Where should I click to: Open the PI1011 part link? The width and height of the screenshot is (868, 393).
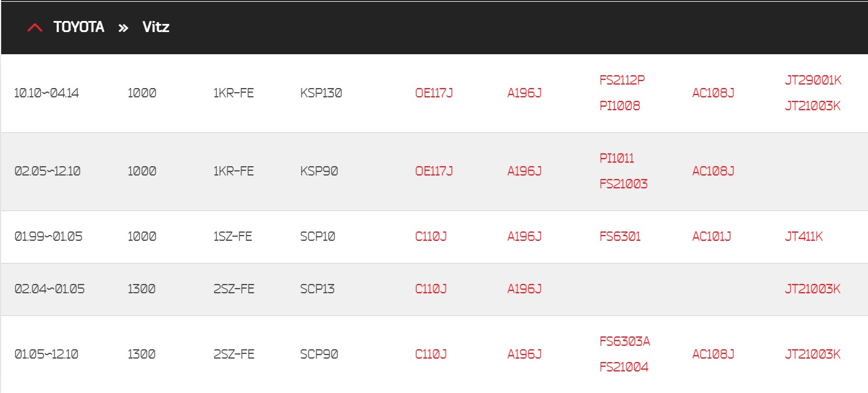(x=617, y=158)
